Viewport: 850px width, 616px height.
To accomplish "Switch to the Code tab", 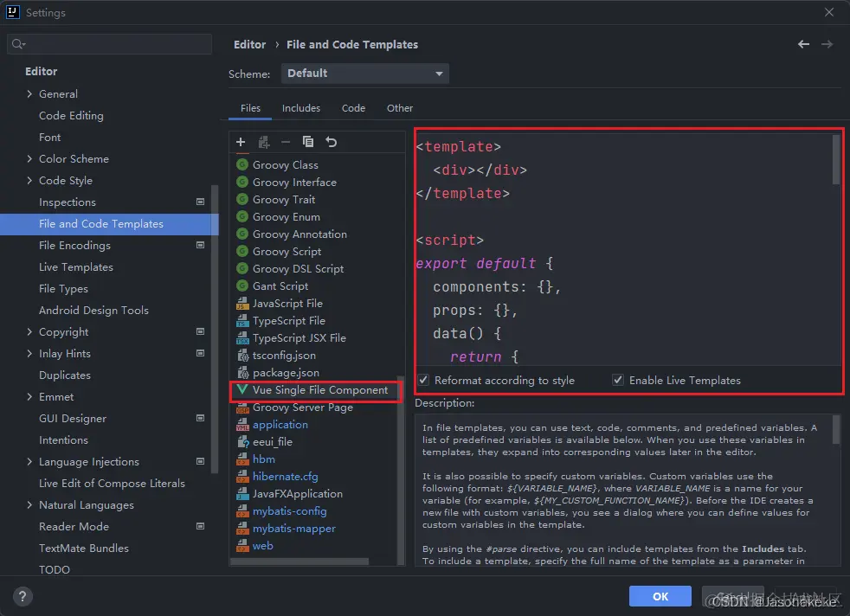I will [353, 108].
